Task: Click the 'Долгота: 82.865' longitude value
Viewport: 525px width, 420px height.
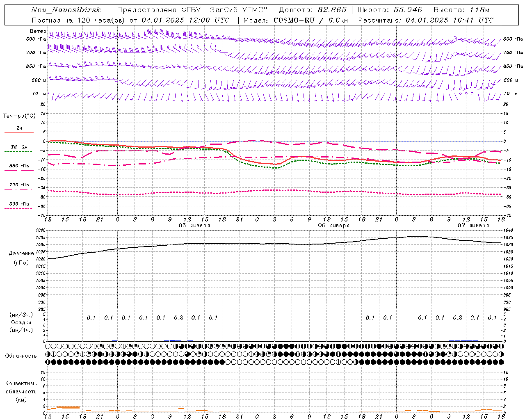Action: (313, 10)
